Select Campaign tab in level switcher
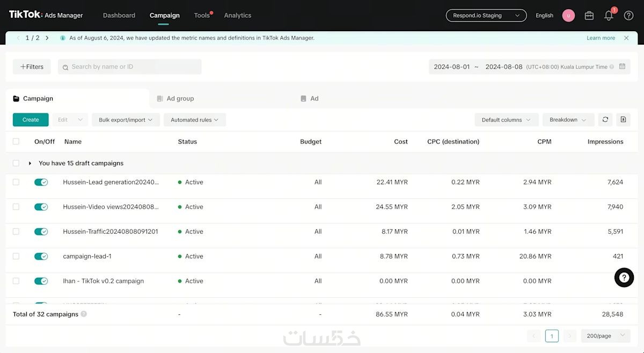This screenshot has height=353, width=644. pos(77,99)
